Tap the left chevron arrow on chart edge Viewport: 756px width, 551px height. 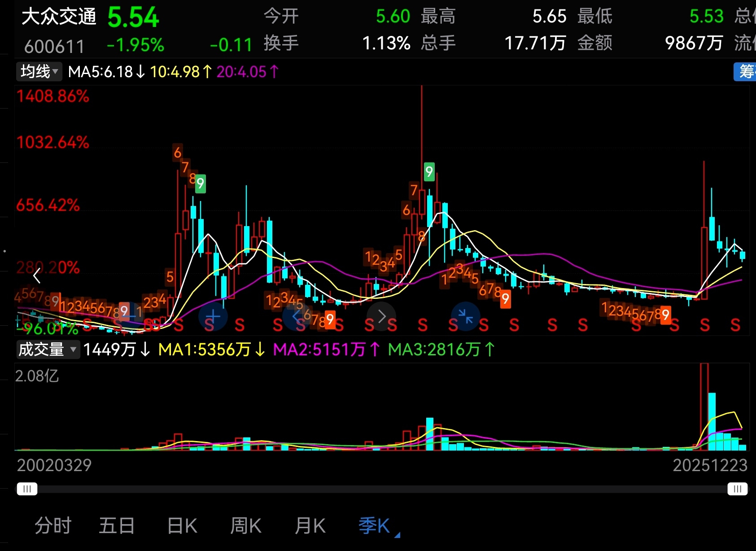point(37,276)
